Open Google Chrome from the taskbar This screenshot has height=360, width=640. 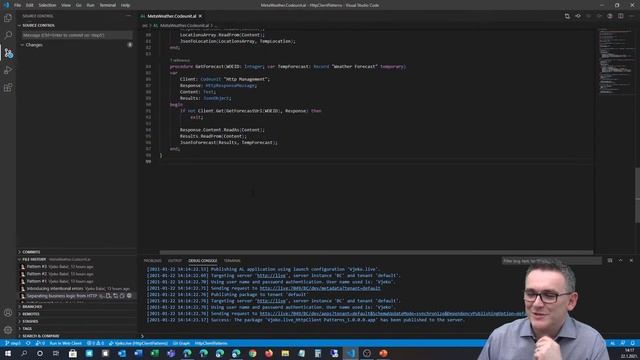pos(253,353)
